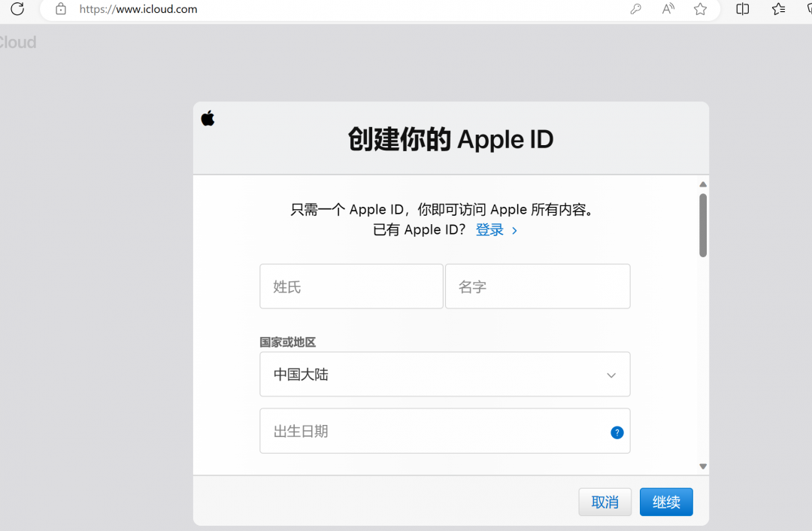812x531 pixels.
Task: Open saved passwords key icon
Action: tap(635, 9)
